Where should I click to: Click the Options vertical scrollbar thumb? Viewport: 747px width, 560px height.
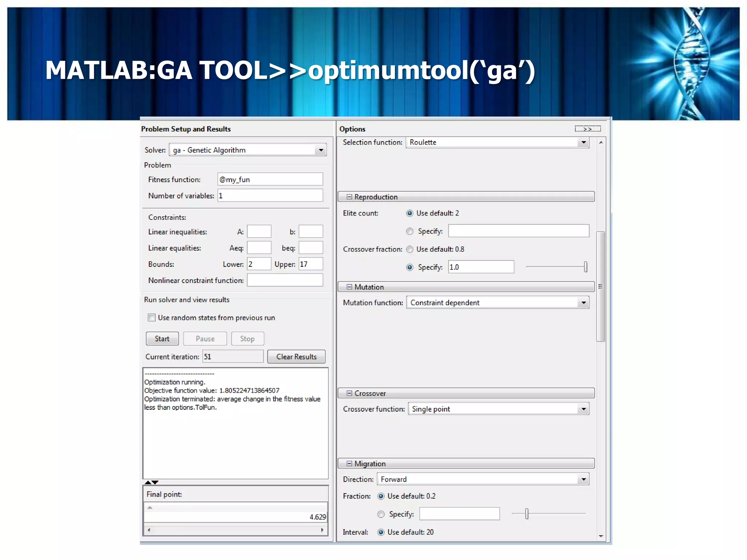[x=601, y=287]
